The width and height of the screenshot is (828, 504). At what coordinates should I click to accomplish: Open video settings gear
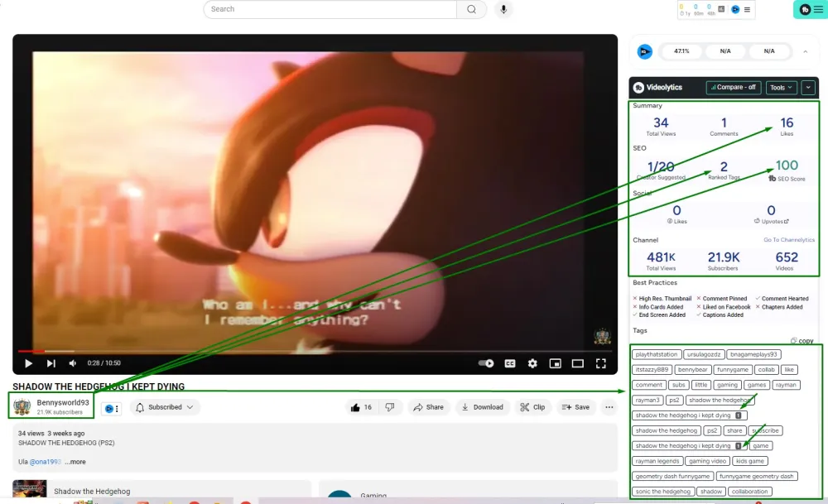pos(532,363)
